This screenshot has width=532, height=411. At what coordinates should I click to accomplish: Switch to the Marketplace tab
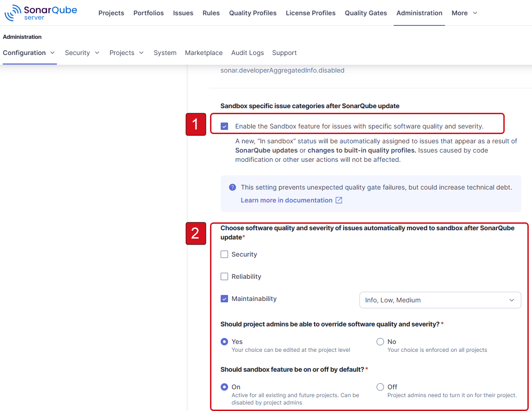point(204,53)
